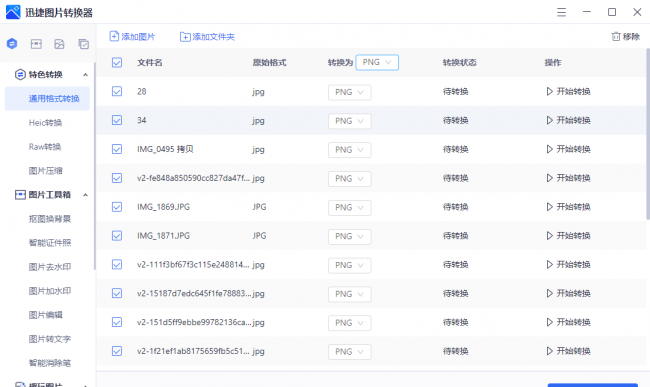Open the PNG dropdown for v2-1f21ef1ab8175659fb5c51 row
Image resolution: width=650 pixels, height=387 pixels.
tap(349, 351)
